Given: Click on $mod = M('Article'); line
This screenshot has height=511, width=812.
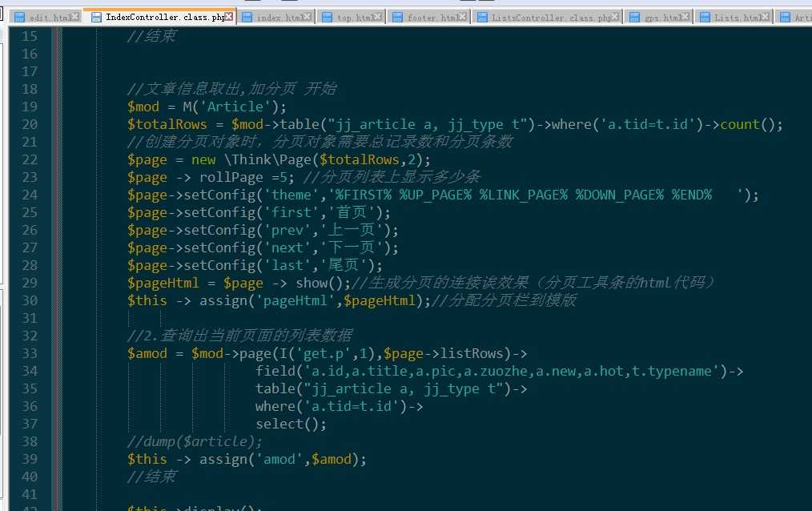Looking at the screenshot, I should click(x=207, y=107).
